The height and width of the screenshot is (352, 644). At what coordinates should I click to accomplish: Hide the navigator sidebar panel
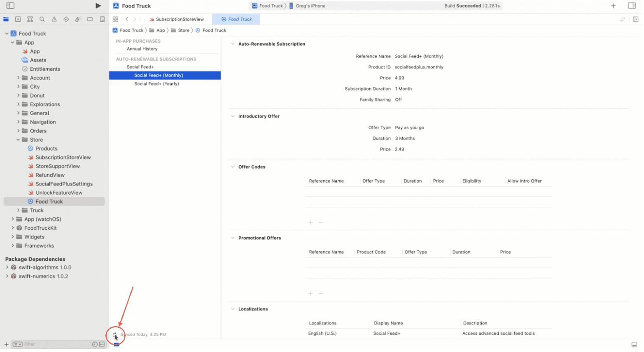coord(10,6)
